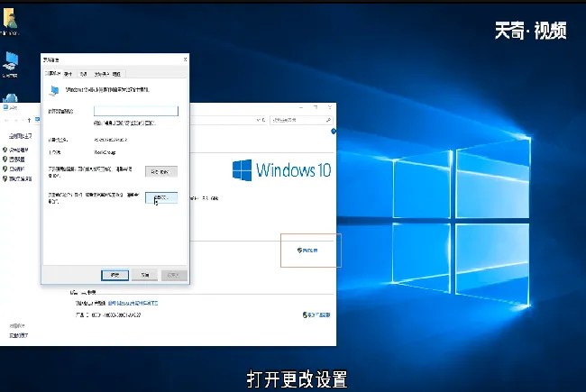Viewport: 586px width, 392px height.
Task: Focus the computer description text field
Action: click(x=136, y=111)
